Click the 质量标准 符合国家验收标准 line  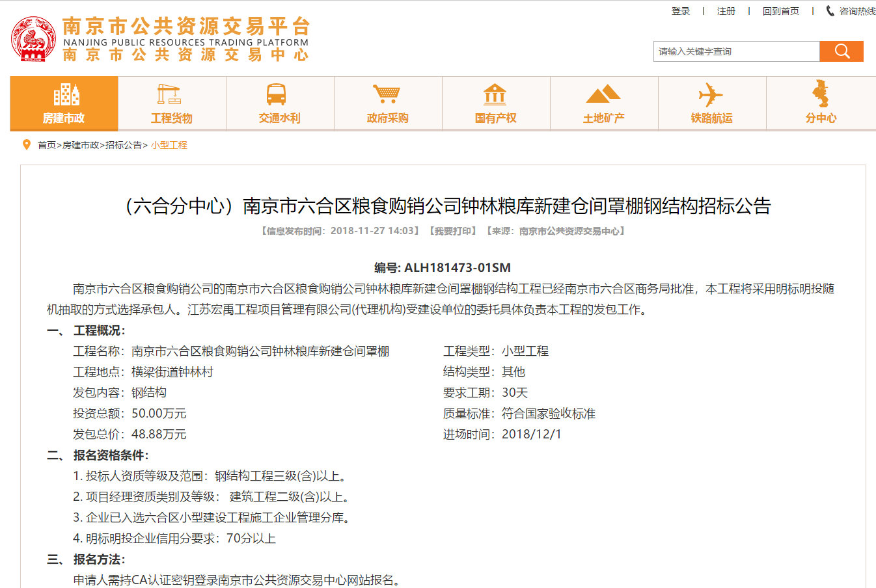tap(519, 414)
